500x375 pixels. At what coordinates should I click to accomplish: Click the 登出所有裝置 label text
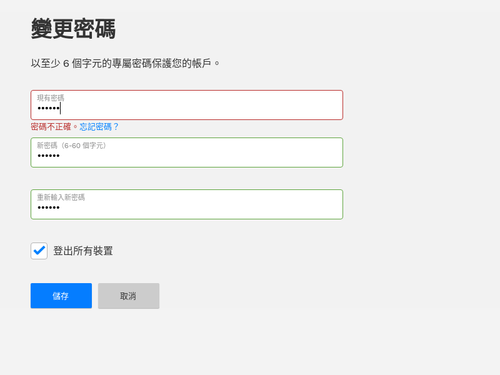pos(83,251)
